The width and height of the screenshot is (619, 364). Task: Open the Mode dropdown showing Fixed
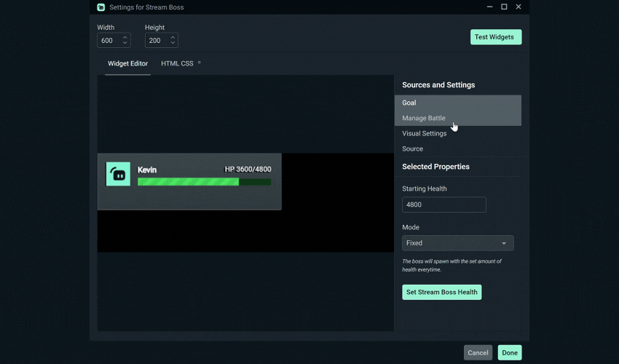tap(457, 243)
